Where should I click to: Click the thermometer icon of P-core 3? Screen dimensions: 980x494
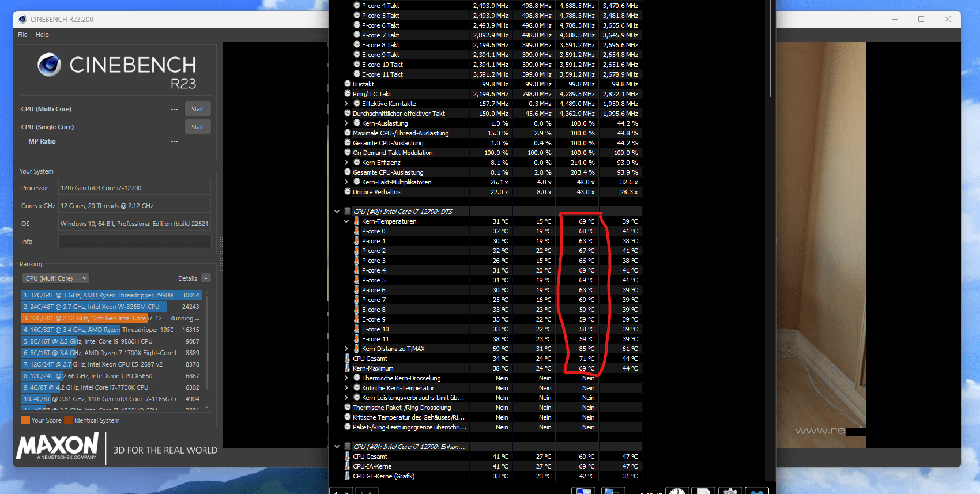357,260
